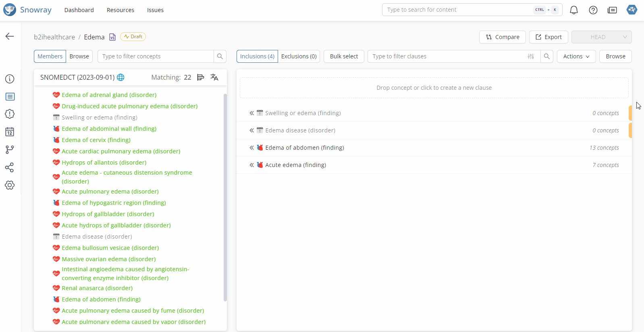This screenshot has width=644, height=332.
Task: Click the back arrow in sidebar
Action: [10, 36]
